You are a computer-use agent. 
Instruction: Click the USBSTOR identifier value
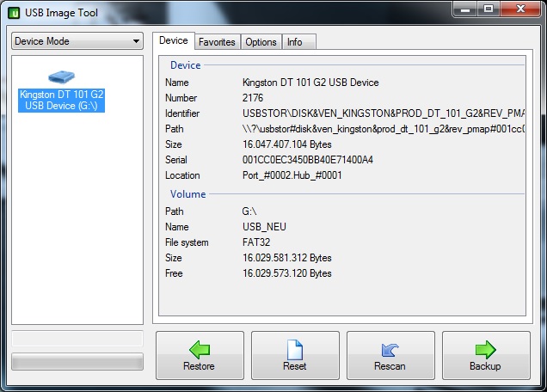coord(384,113)
